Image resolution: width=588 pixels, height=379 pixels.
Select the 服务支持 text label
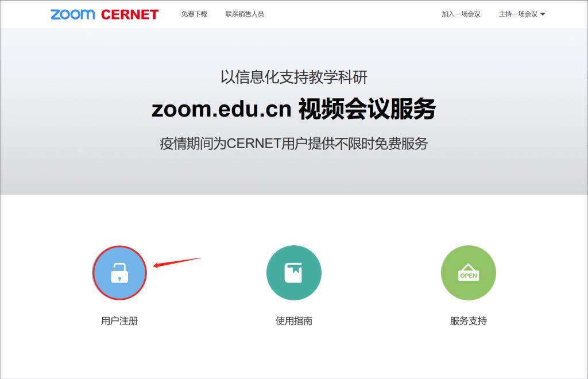tap(468, 321)
